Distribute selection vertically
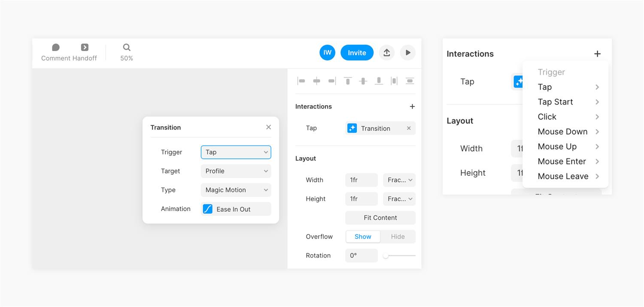Image resolution: width=644 pixels, height=307 pixels. pyautogui.click(x=410, y=81)
